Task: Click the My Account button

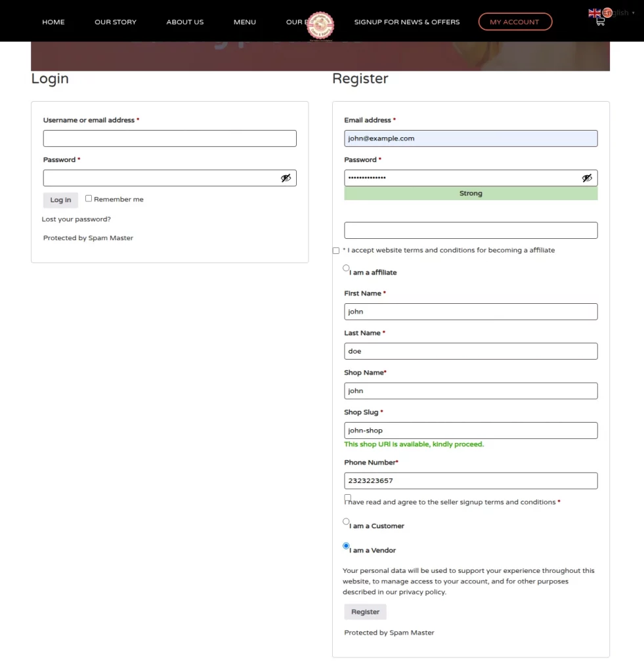Action: (x=515, y=22)
